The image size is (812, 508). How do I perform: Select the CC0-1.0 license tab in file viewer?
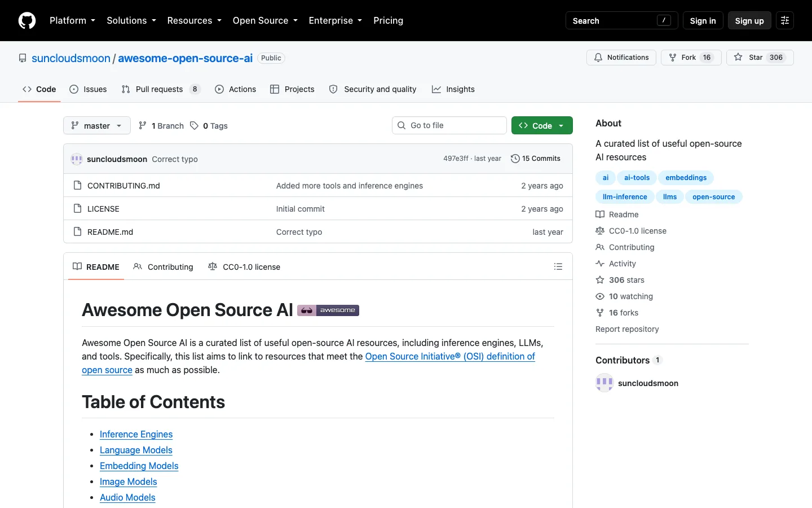(x=244, y=266)
